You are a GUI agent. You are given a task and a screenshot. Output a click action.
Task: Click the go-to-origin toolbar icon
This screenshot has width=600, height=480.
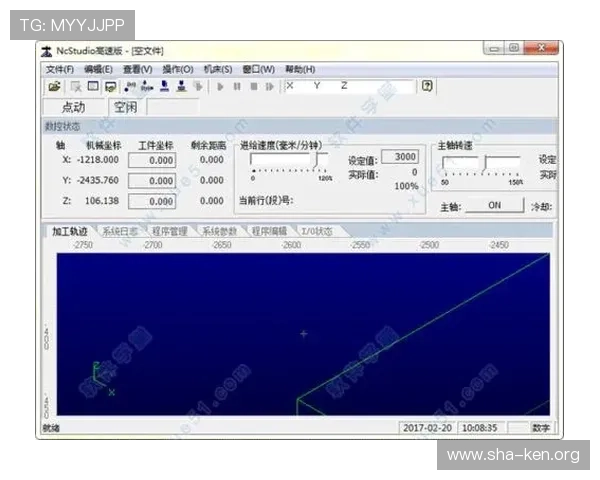(x=130, y=87)
